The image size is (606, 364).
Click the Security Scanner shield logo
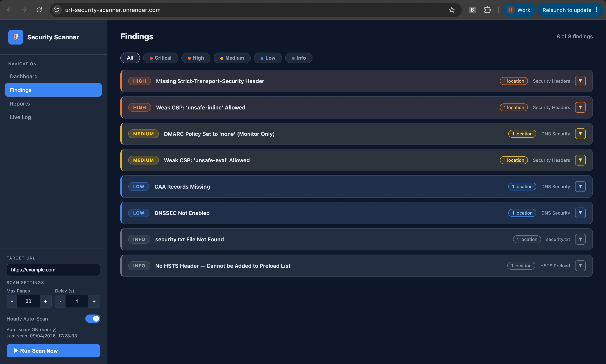(x=15, y=37)
